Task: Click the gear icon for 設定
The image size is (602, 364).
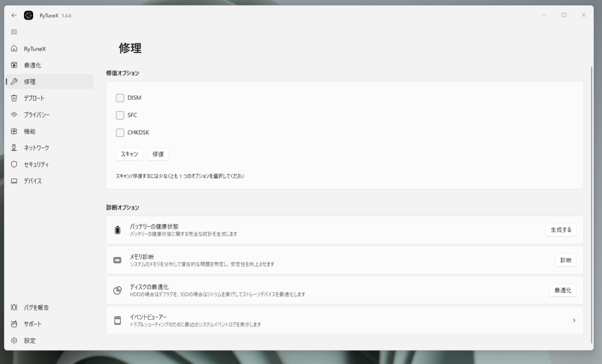Action: (14, 340)
